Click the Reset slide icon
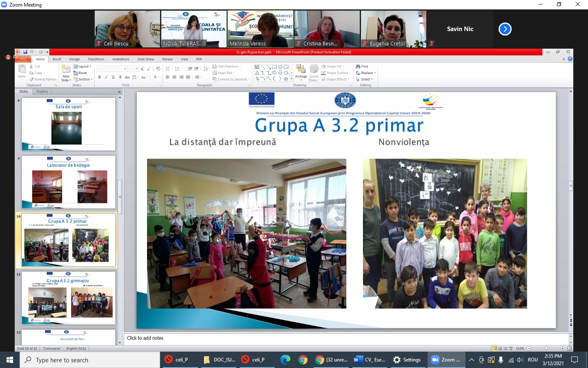Image resolution: width=588 pixels, height=368 pixels. (x=80, y=73)
